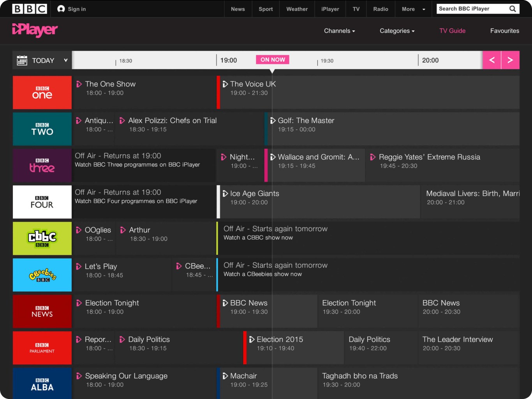Viewport: 532px width, 399px height.
Task: Expand the More menu in top bar
Action: pyautogui.click(x=414, y=9)
